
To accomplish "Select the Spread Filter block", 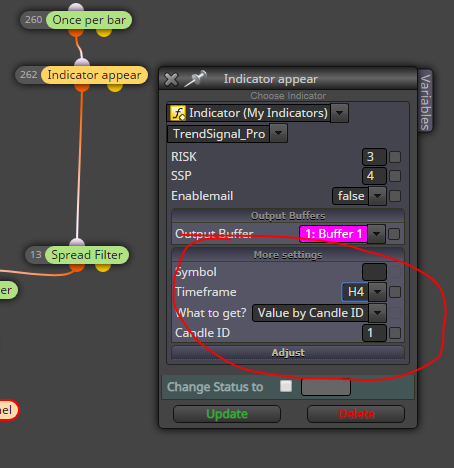I will pyautogui.click(x=87, y=255).
